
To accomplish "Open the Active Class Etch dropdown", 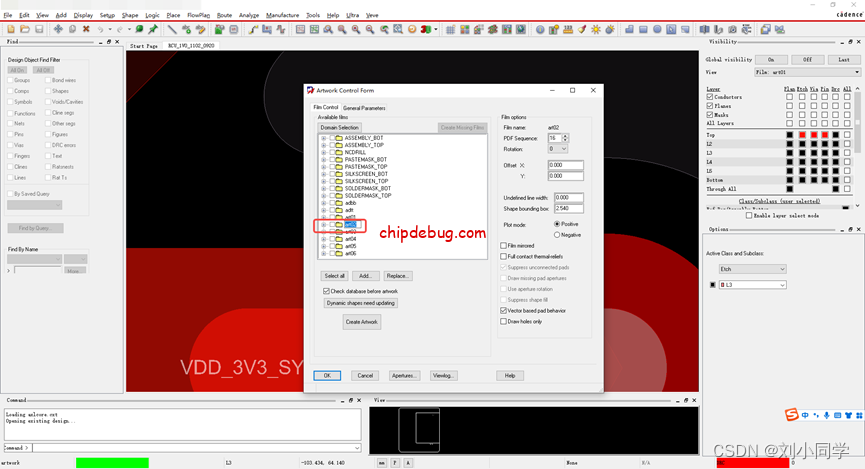I will [753, 269].
